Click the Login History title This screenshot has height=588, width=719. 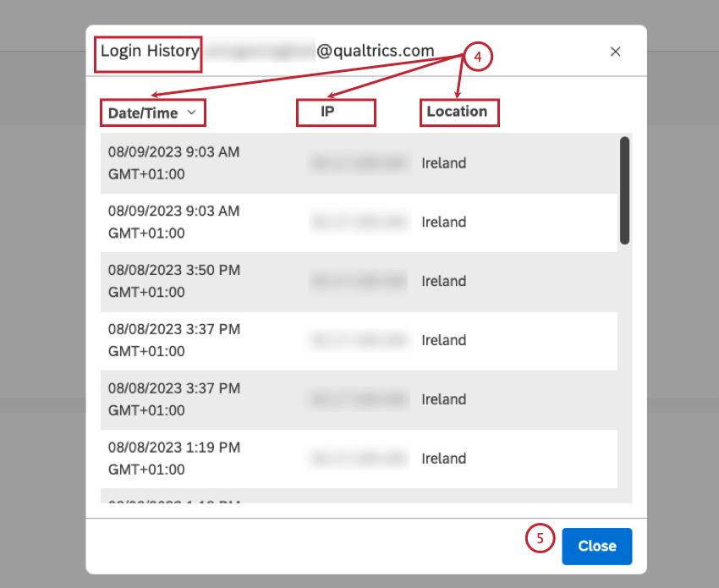point(148,51)
